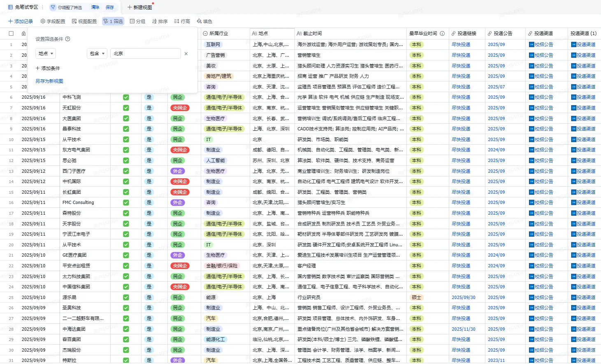
Task: Open the 排序 sort tool
Action: point(160,21)
